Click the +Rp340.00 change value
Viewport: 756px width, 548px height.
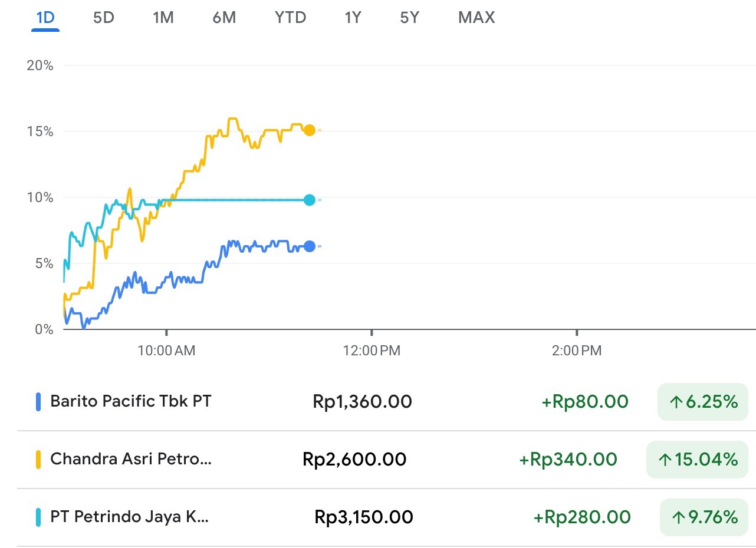click(568, 459)
